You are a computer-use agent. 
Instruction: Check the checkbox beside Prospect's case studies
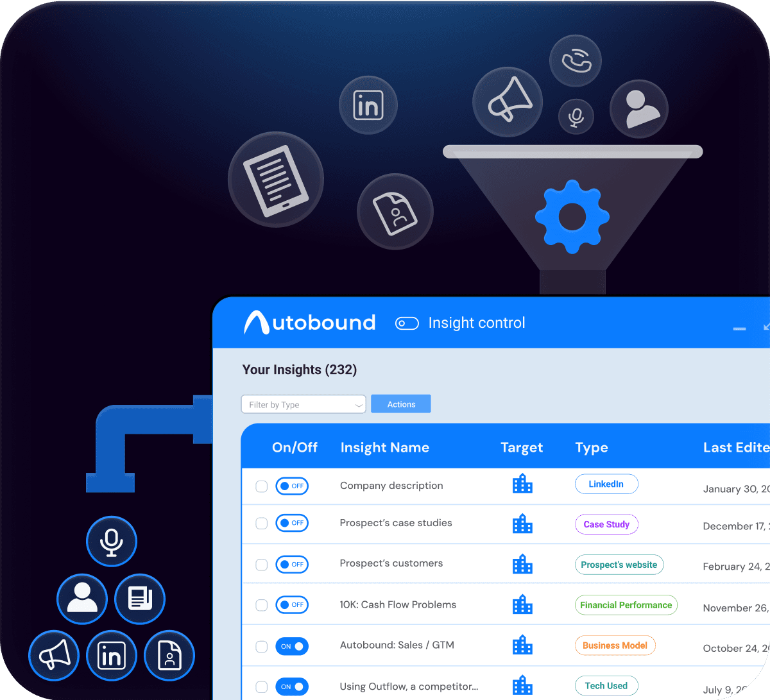pos(261,523)
